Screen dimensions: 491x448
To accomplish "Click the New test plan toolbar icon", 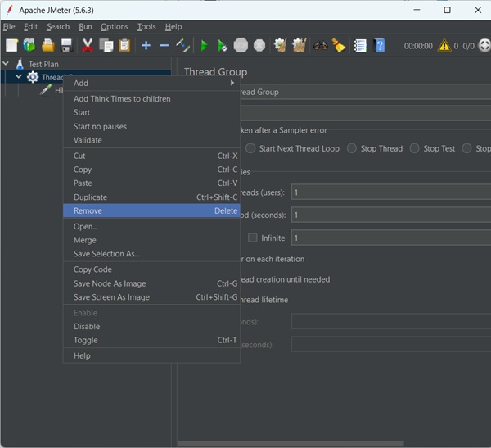I will pos(11,45).
